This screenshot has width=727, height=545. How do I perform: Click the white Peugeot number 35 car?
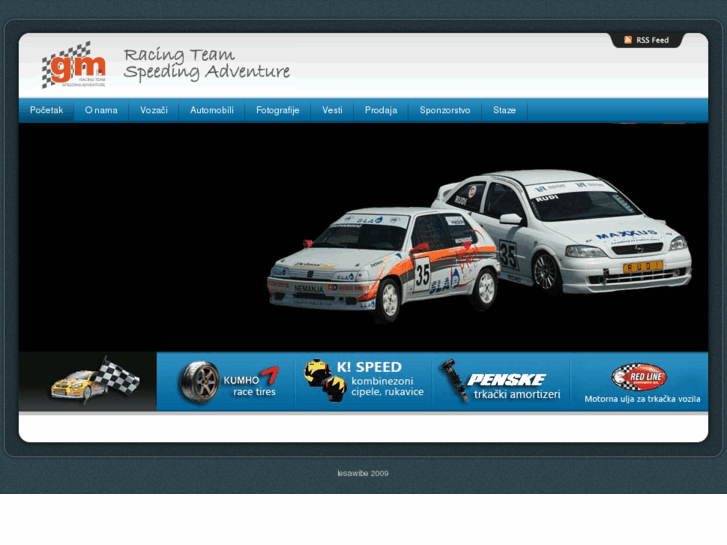(384, 264)
